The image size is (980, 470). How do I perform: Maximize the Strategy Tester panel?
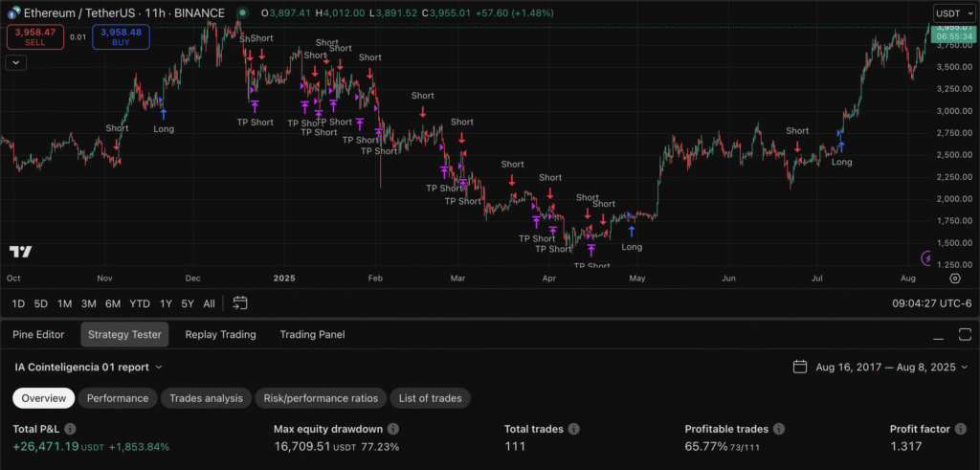point(965,334)
